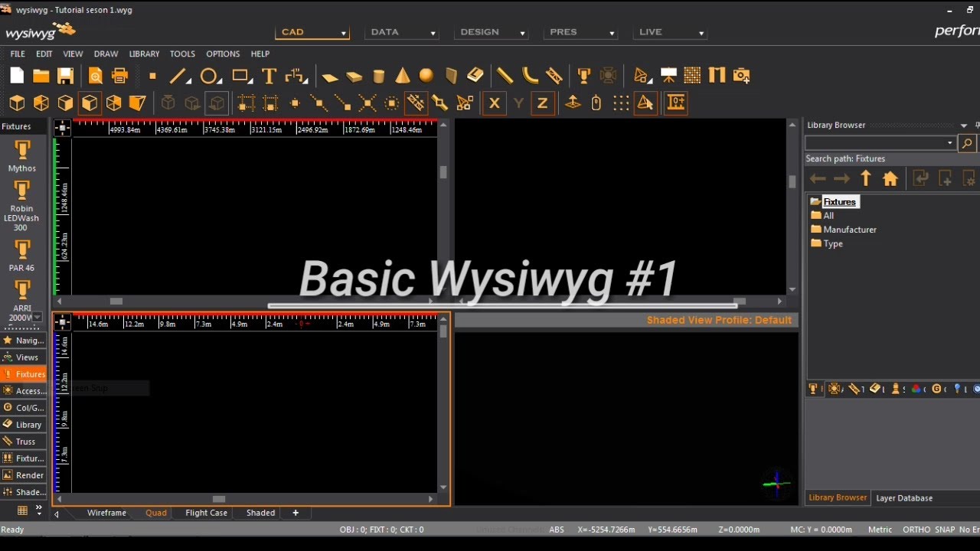The image size is (980, 551).
Task: Click the Truss shortcut bar button
Action: click(23, 442)
